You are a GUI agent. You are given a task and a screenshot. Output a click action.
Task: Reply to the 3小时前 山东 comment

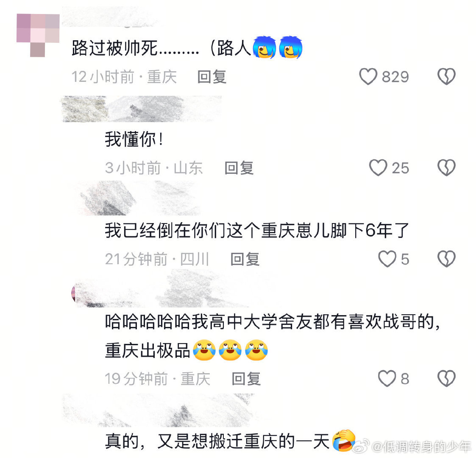239,168
